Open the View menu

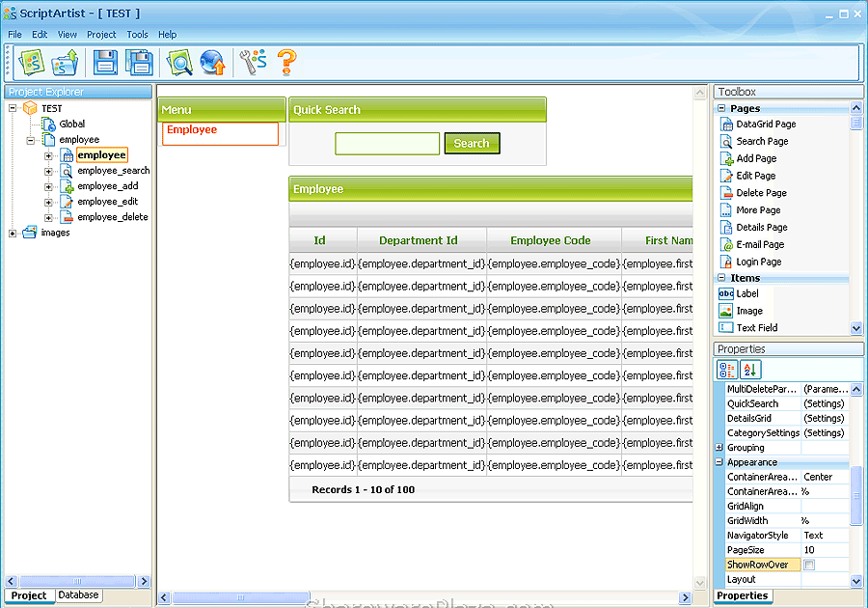[x=67, y=35]
